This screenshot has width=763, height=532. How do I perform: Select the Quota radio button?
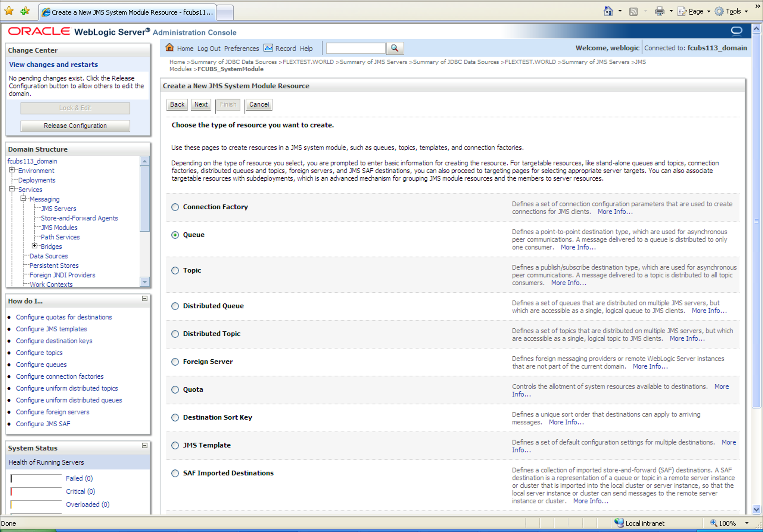click(x=175, y=390)
